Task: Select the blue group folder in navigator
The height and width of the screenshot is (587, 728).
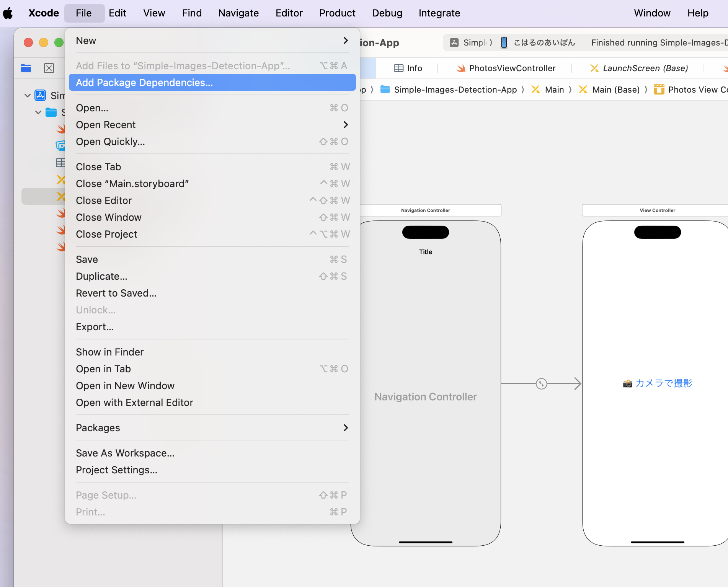Action: click(x=51, y=112)
